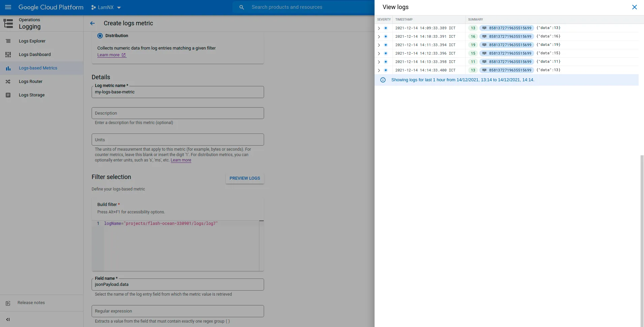Click severity icon of the 14:09:33.389 log
Viewport: 644px width, 327px height.
pos(386,28)
